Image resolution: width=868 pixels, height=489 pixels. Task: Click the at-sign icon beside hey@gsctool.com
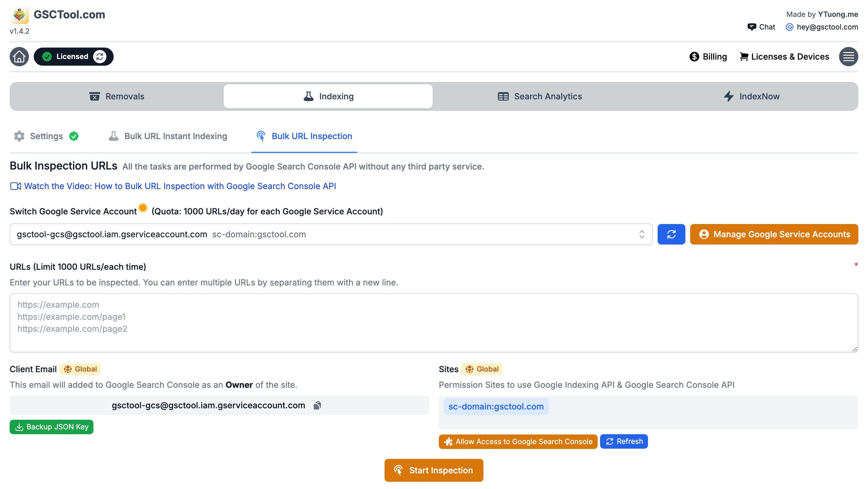tap(790, 27)
